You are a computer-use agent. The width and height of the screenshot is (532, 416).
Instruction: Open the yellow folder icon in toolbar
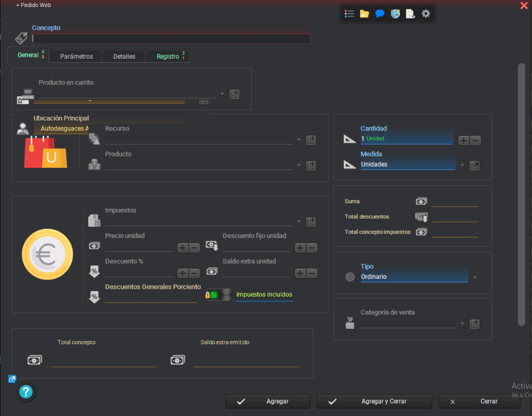click(364, 14)
